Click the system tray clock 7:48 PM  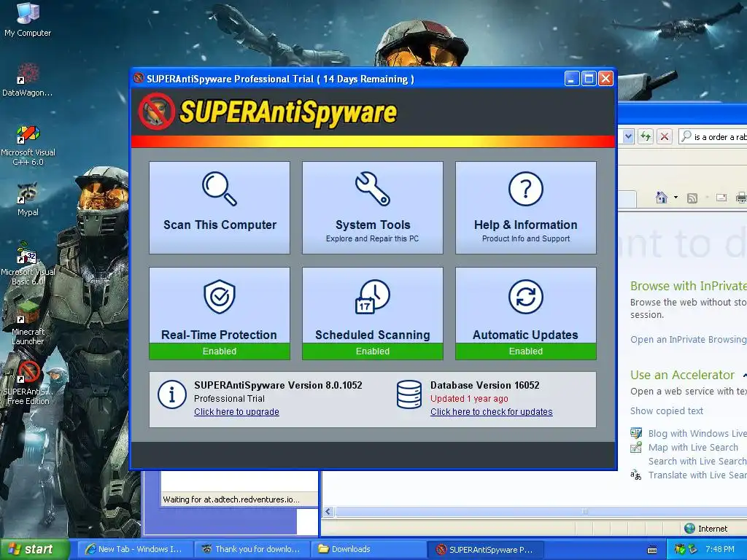click(719, 549)
